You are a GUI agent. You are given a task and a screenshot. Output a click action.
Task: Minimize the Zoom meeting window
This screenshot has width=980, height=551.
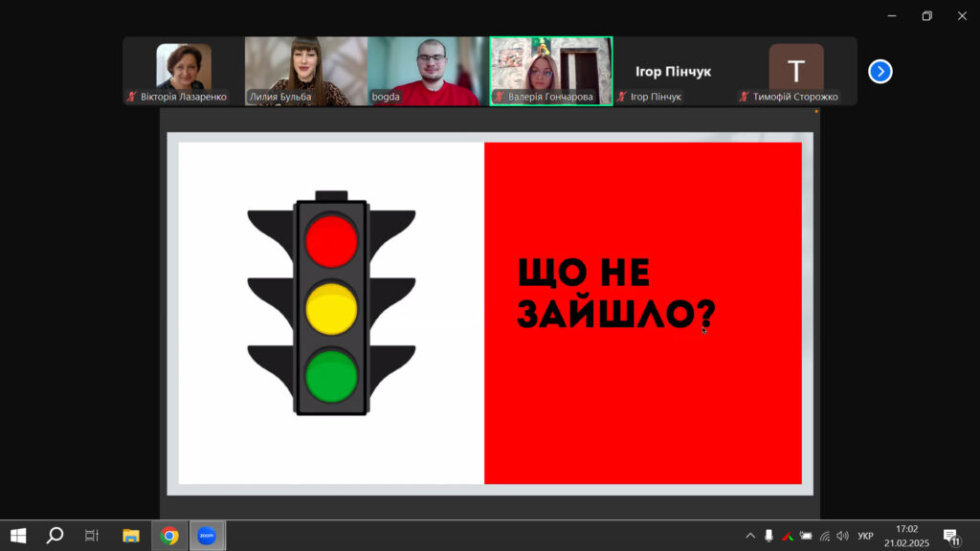click(892, 15)
